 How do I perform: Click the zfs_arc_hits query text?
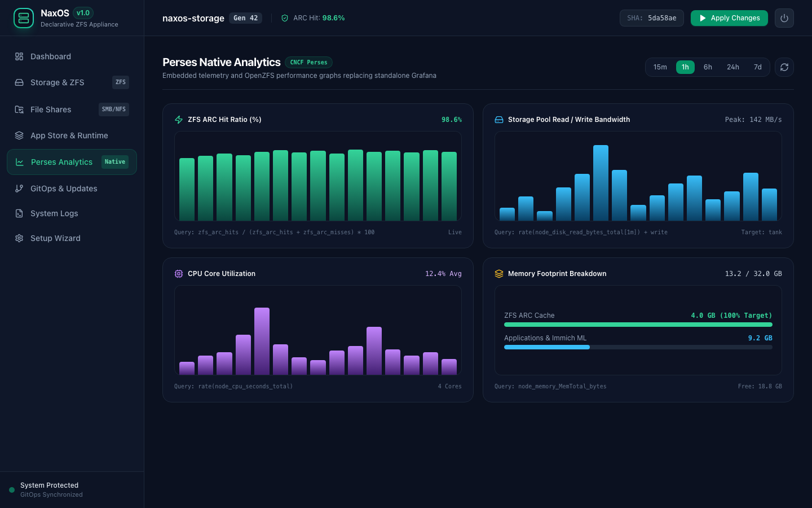point(274,233)
